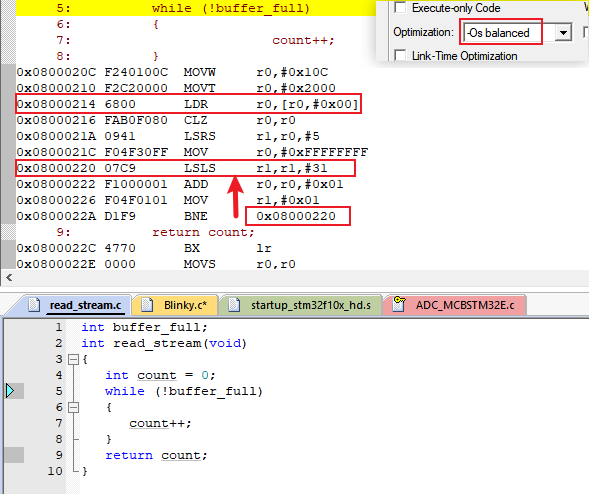
Task: Click the gray marker beside line 9
Action: coord(15,455)
